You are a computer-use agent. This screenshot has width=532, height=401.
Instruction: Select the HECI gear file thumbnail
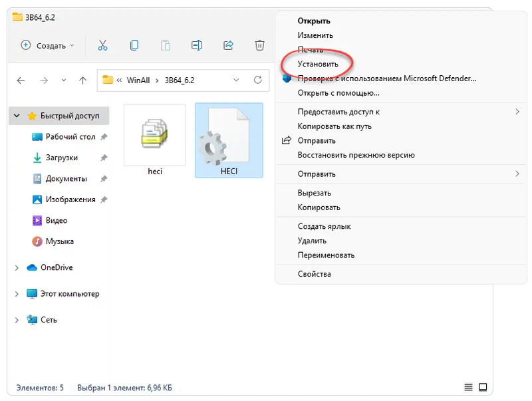click(229, 140)
